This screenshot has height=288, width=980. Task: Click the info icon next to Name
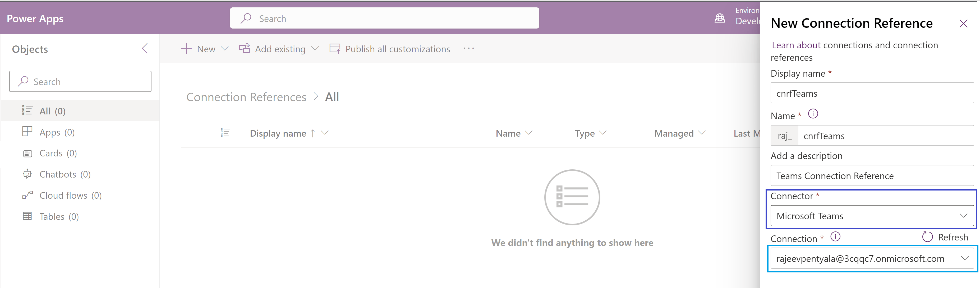point(813,114)
